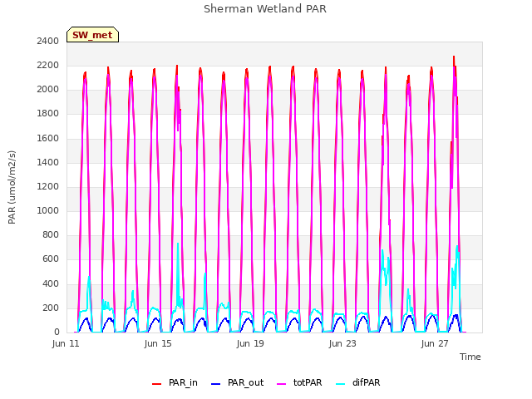Click the Jun 11 x-axis tick label

click(66, 343)
